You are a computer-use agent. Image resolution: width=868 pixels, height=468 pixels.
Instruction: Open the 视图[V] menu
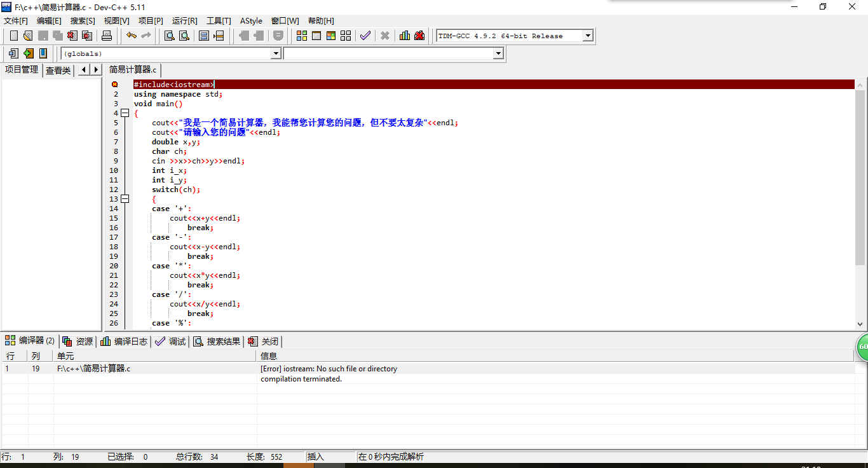tap(116, 21)
